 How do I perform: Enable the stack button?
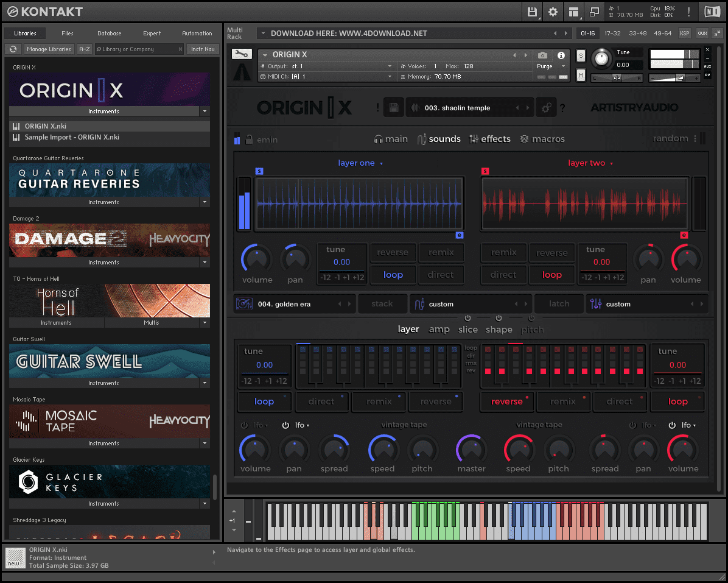(x=382, y=304)
